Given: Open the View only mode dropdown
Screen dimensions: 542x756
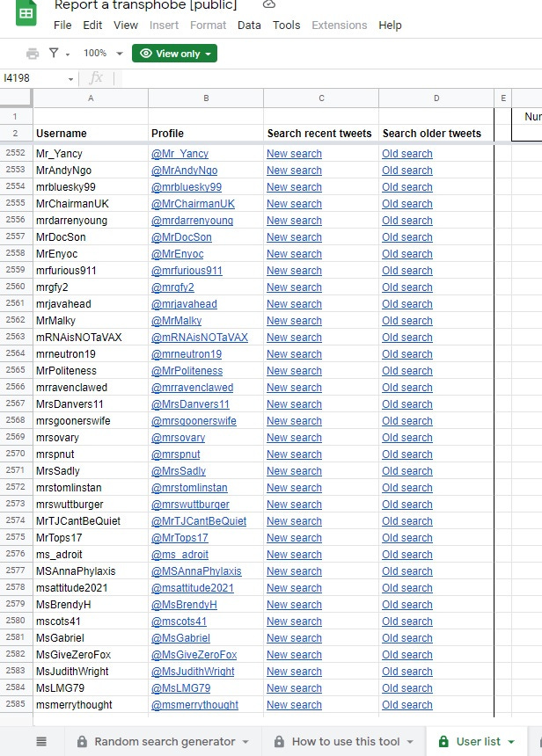Looking at the screenshot, I should (x=175, y=54).
